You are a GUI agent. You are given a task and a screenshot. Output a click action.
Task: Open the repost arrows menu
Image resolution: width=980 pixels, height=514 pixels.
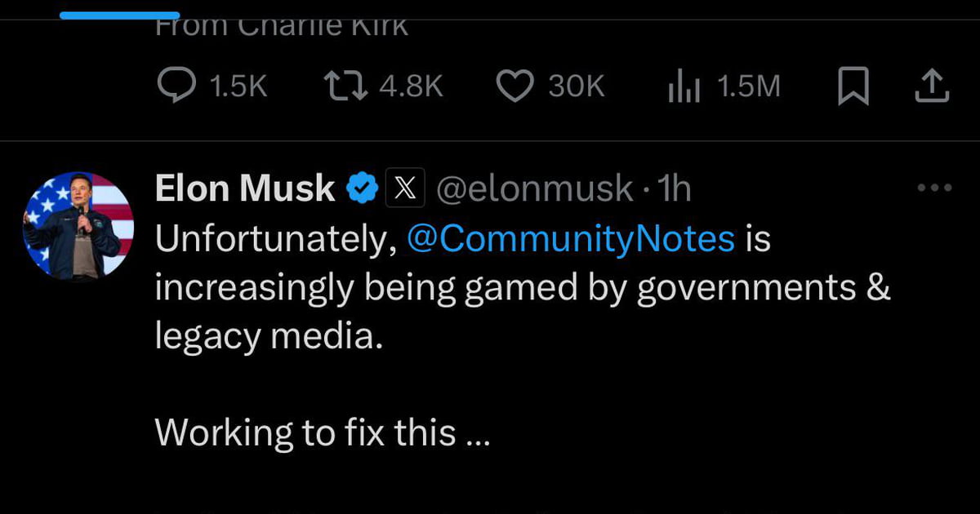click(x=345, y=86)
